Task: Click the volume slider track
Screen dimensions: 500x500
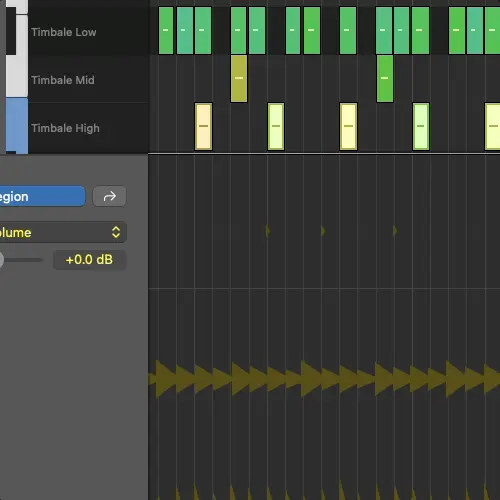Action: pyautogui.click(x=22, y=260)
